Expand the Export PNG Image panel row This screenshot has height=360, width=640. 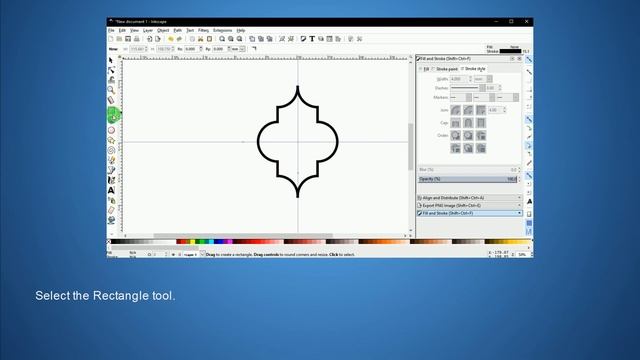[x=469, y=205]
